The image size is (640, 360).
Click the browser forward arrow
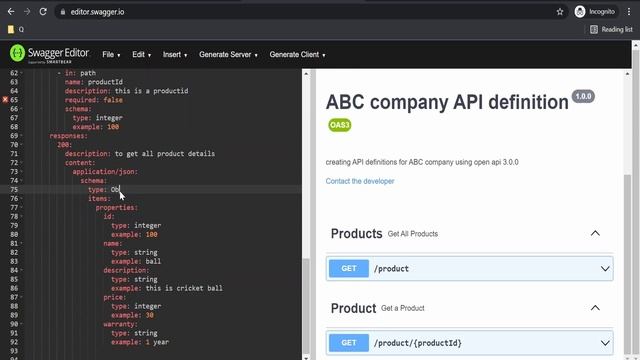point(27,12)
